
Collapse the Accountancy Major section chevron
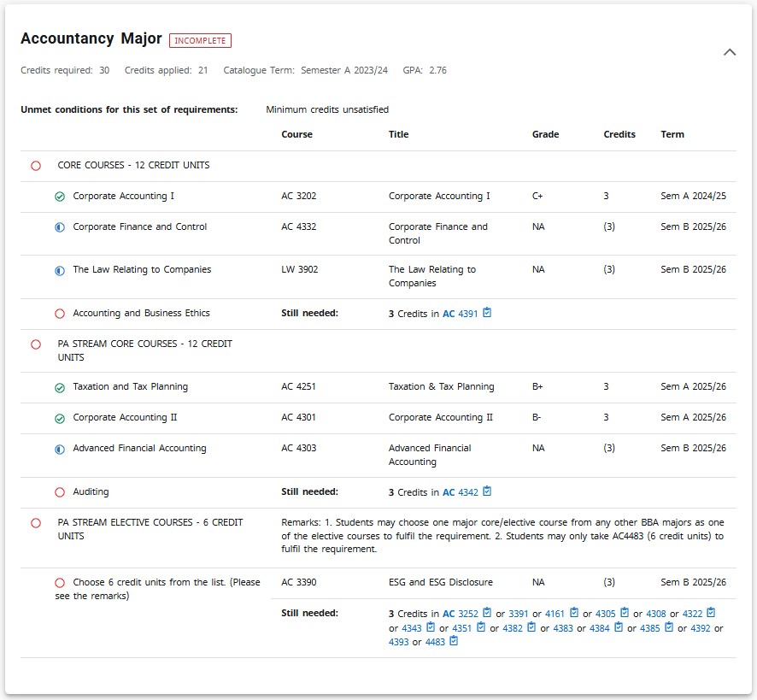coord(730,52)
